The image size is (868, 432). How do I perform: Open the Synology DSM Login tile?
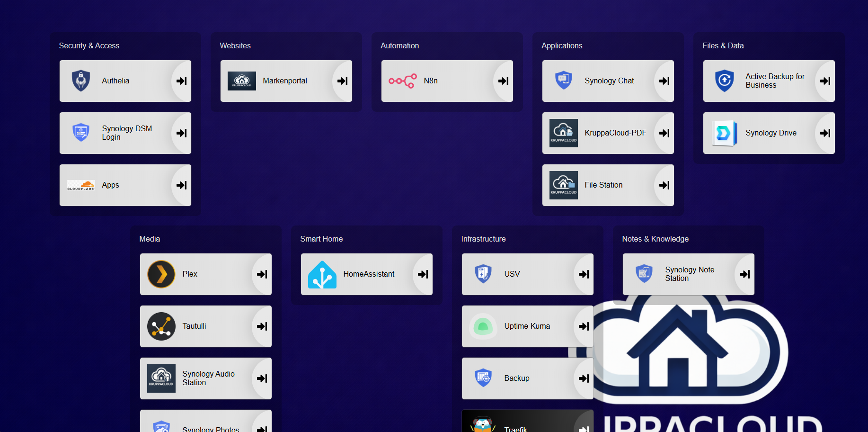pos(125,133)
